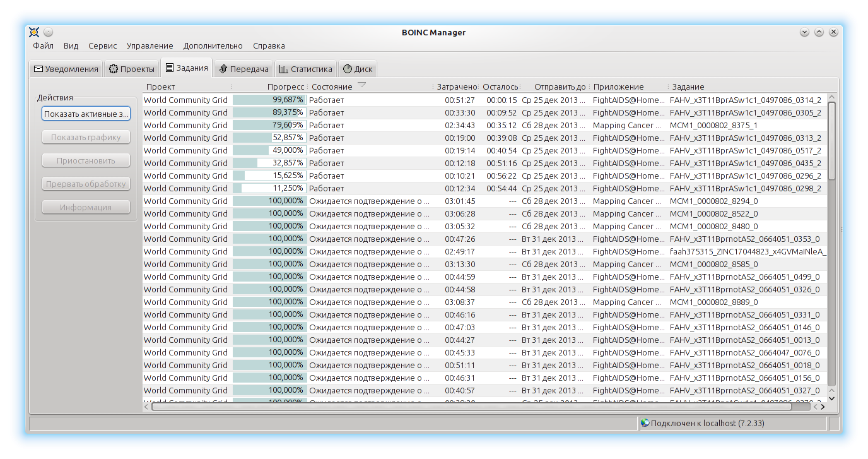
Task: Click the 15,625% progress bar
Action: click(x=269, y=176)
